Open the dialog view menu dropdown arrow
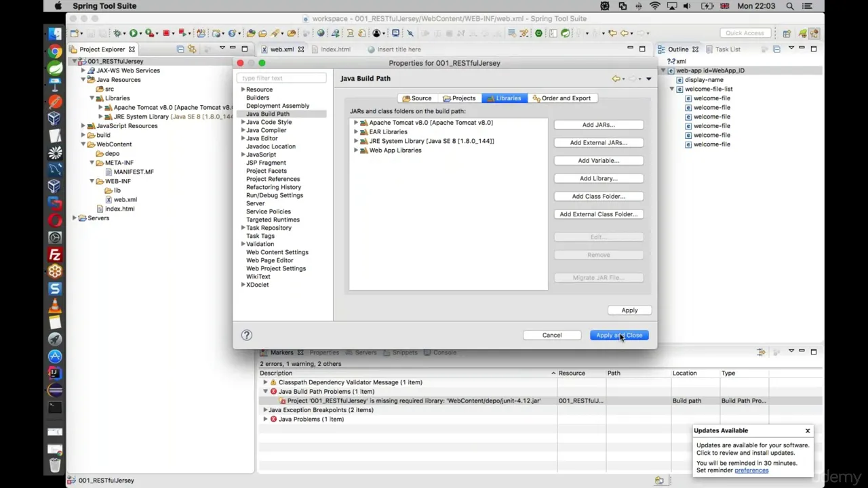This screenshot has width=868, height=488. (648, 79)
